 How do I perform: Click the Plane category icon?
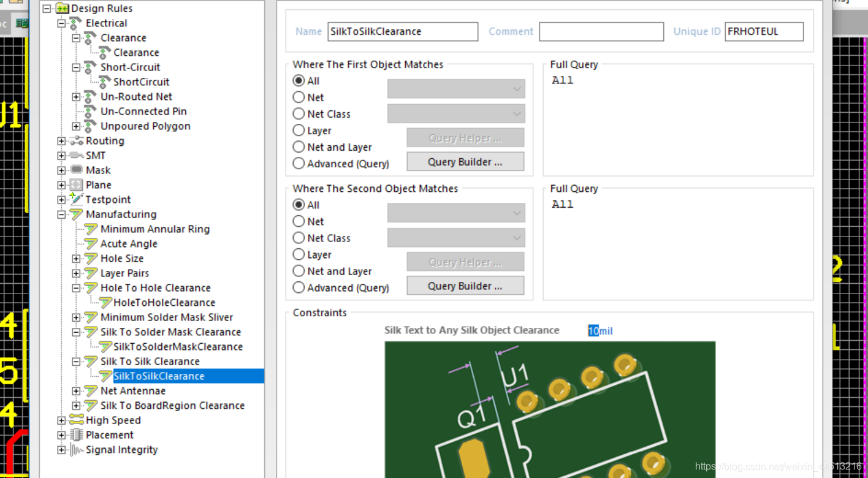coord(76,185)
